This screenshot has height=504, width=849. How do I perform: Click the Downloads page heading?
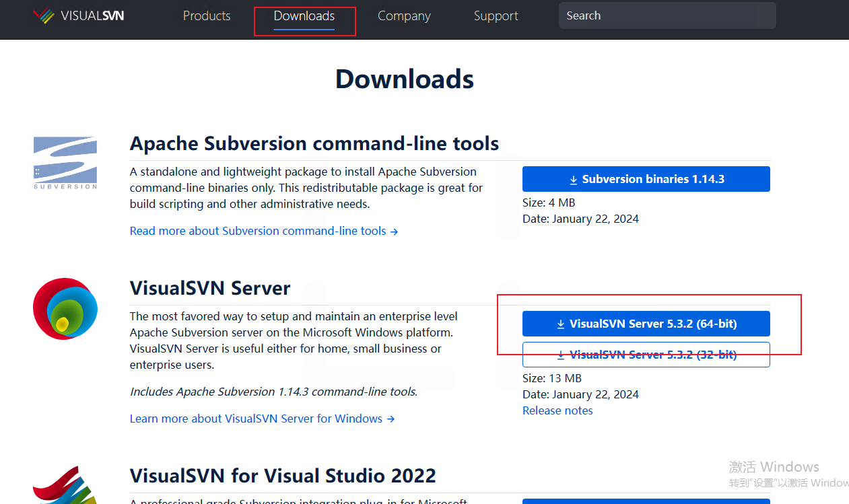[x=405, y=79]
